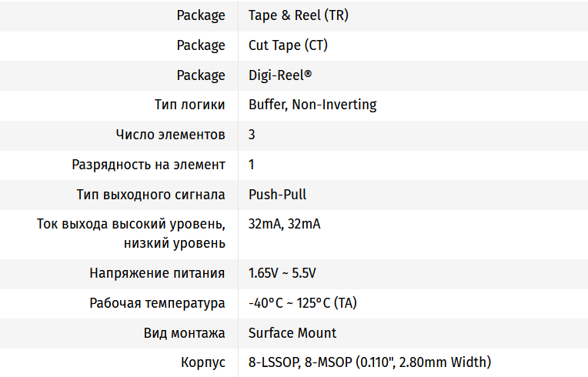Image resolution: width=588 pixels, height=377 pixels.
Task: Click the "8-LSSOP, 8-MSOP" Корпус value
Action: point(369,362)
